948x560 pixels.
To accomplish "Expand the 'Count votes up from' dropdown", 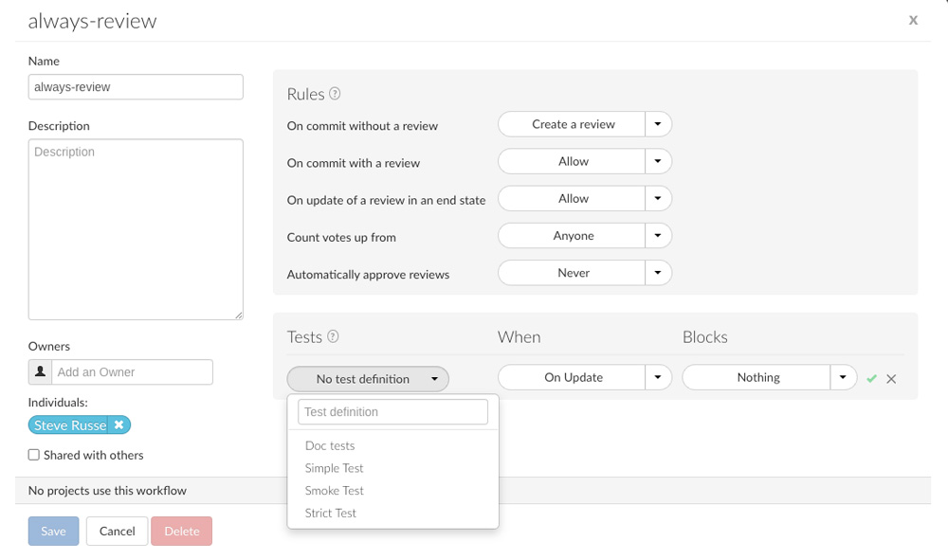I will [x=658, y=235].
